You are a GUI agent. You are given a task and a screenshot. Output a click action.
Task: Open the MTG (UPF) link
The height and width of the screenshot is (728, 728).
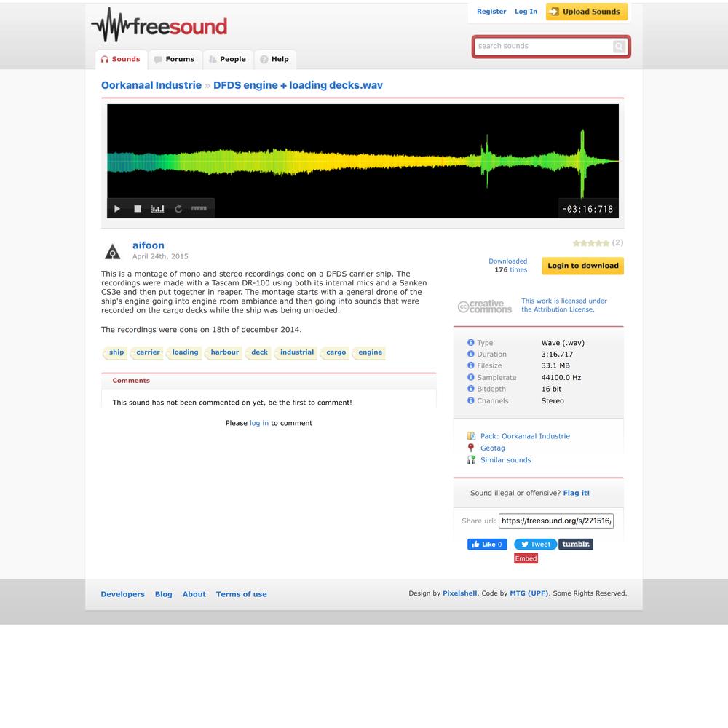529,593
